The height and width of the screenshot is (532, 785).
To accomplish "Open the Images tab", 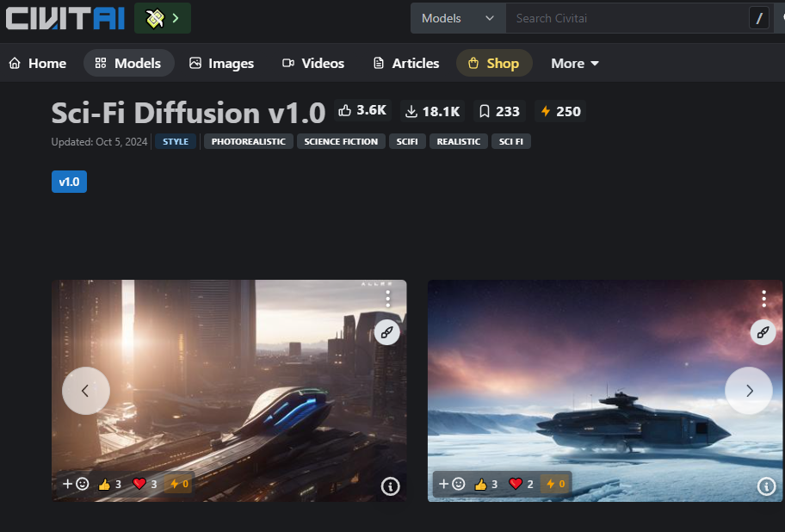I will pos(221,63).
